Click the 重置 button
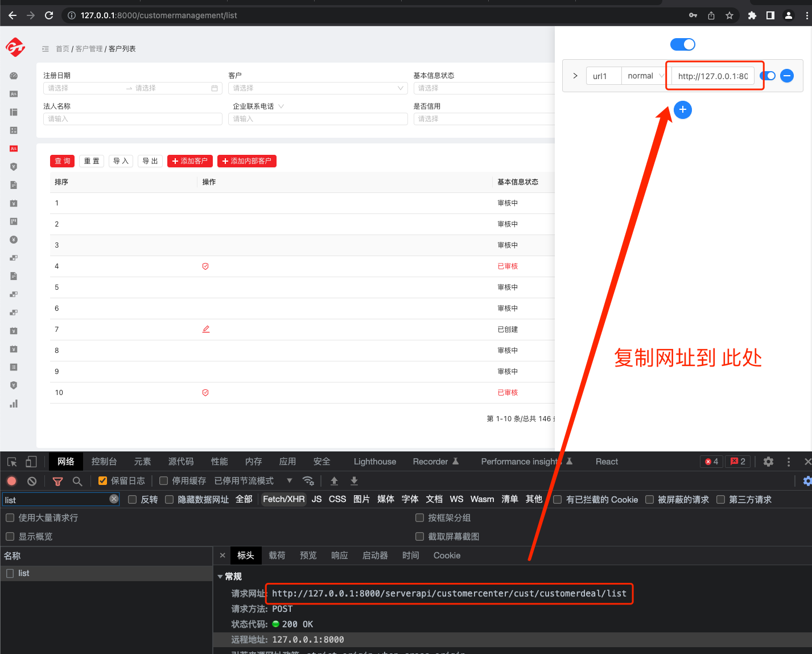Viewport: 812px width, 654px height. (92, 161)
